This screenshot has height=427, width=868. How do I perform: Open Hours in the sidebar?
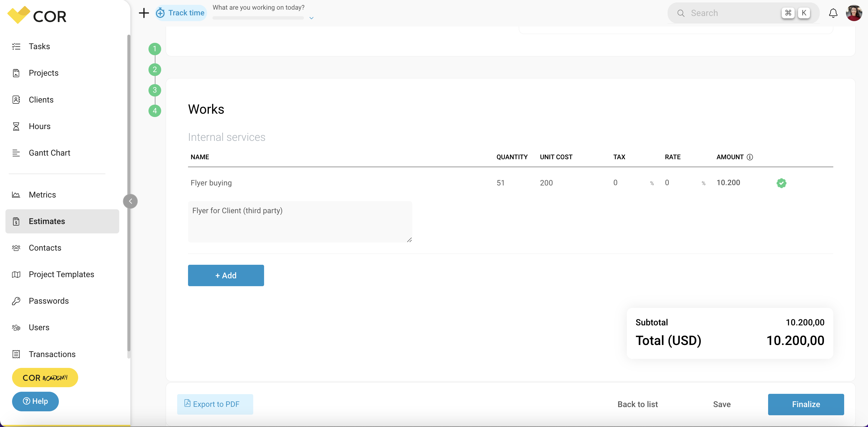[x=62, y=126]
